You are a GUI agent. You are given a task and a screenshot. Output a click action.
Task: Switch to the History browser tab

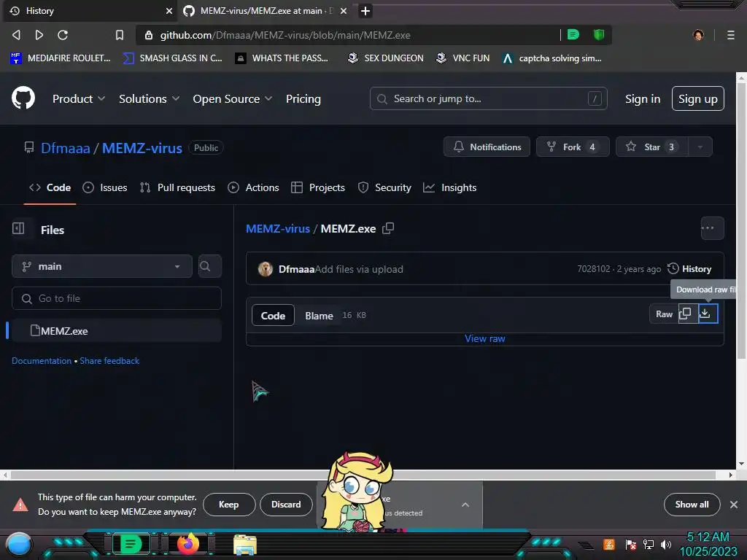pyautogui.click(x=90, y=10)
